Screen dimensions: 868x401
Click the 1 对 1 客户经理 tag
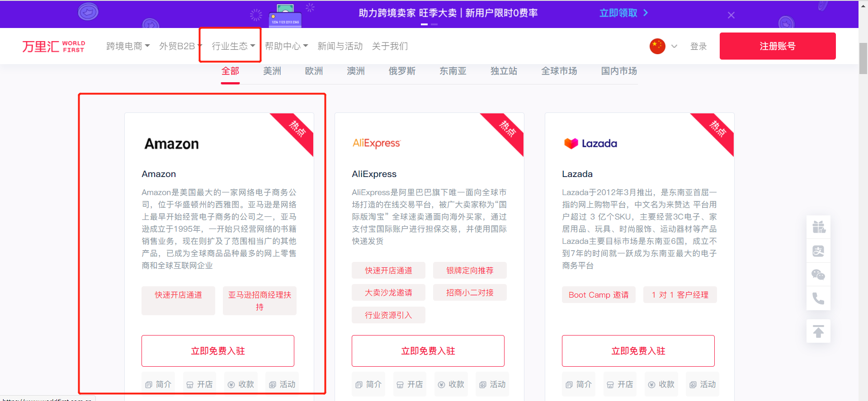coord(680,295)
